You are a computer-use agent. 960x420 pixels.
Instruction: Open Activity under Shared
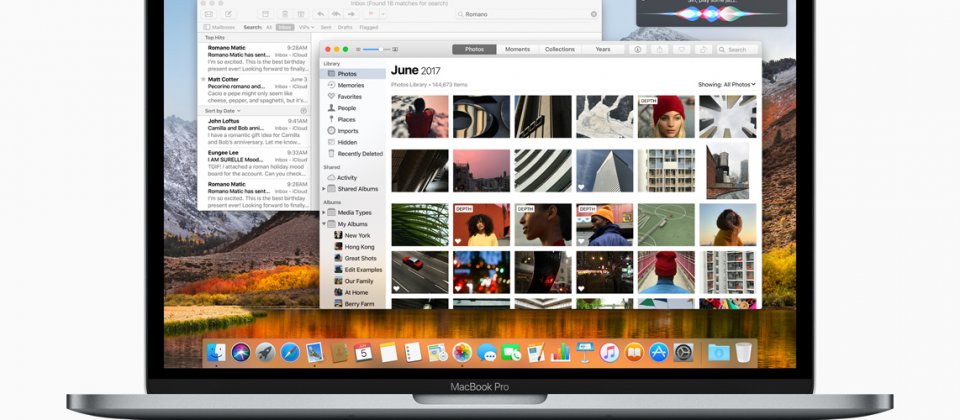coord(347,178)
